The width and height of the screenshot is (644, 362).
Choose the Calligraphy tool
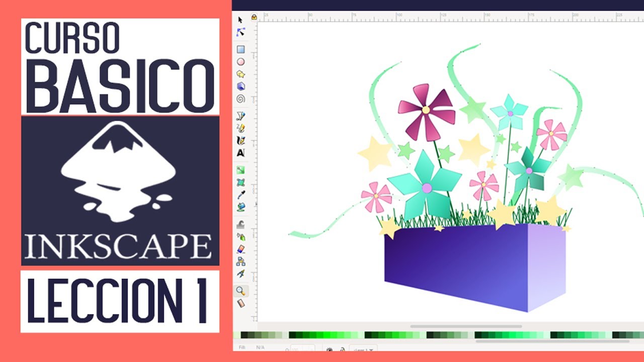click(240, 140)
